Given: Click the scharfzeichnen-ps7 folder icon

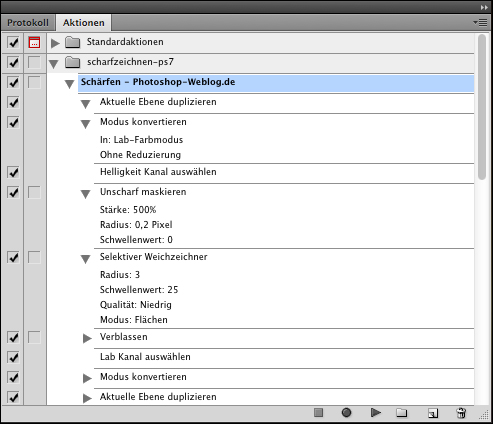Looking at the screenshot, I should (73, 62).
